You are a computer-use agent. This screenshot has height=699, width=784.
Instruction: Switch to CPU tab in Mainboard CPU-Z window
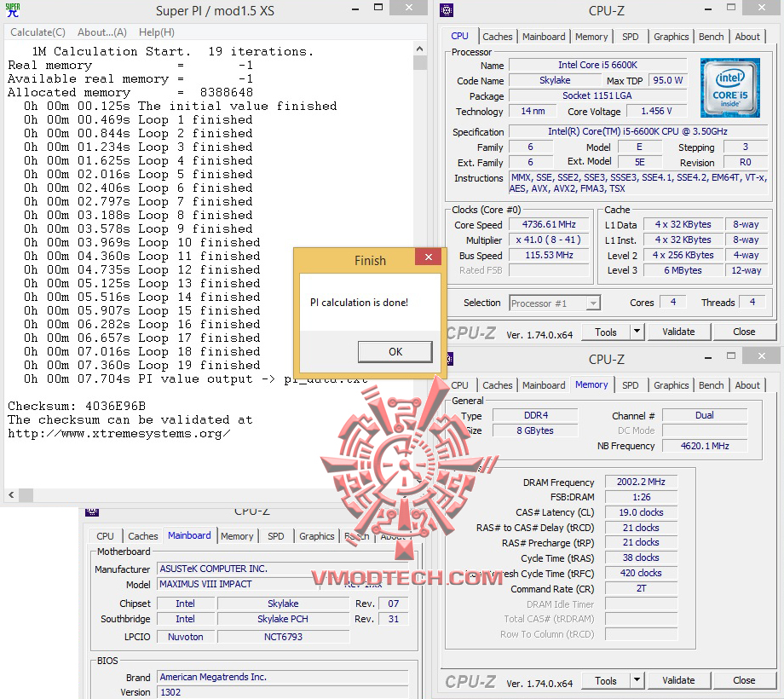click(105, 536)
